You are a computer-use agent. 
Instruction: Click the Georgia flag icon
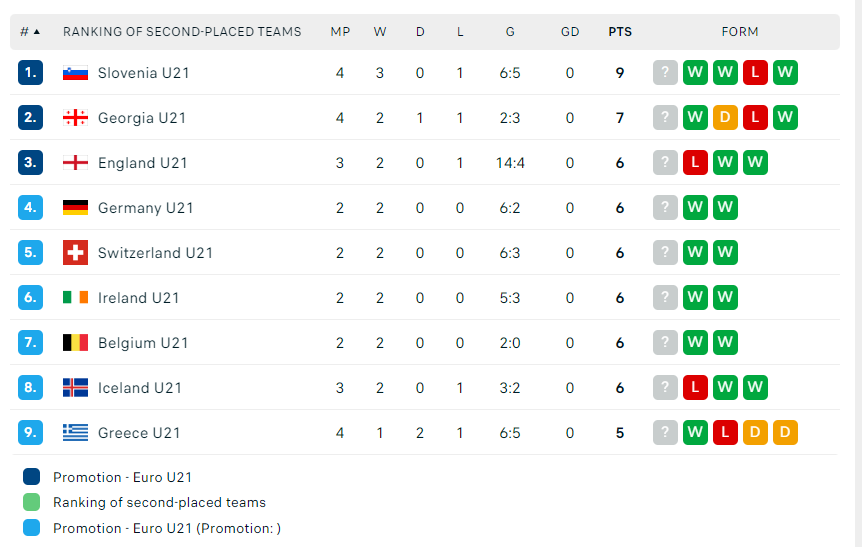point(75,118)
